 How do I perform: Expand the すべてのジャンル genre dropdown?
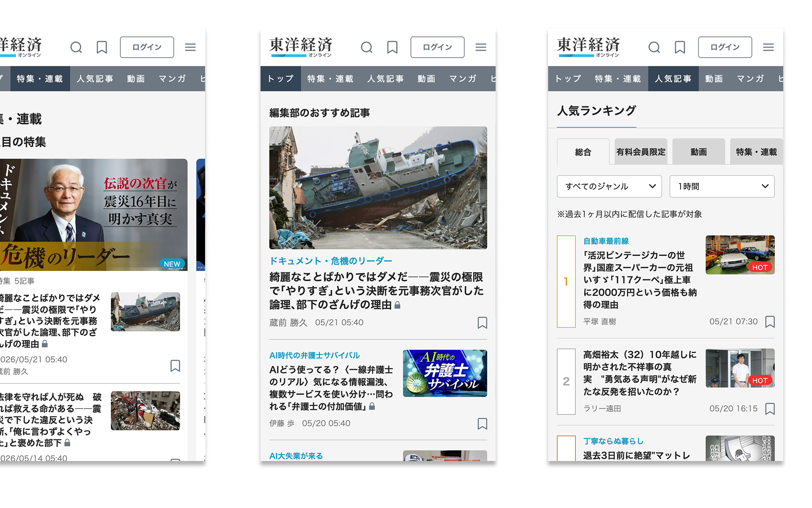pyautogui.click(x=609, y=186)
